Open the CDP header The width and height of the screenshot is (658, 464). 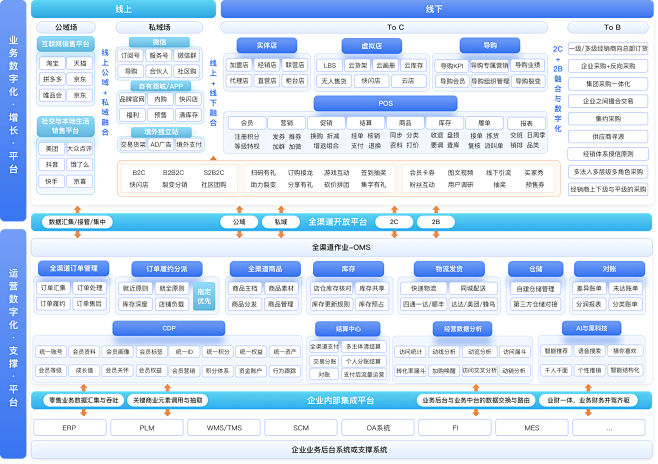169,328
